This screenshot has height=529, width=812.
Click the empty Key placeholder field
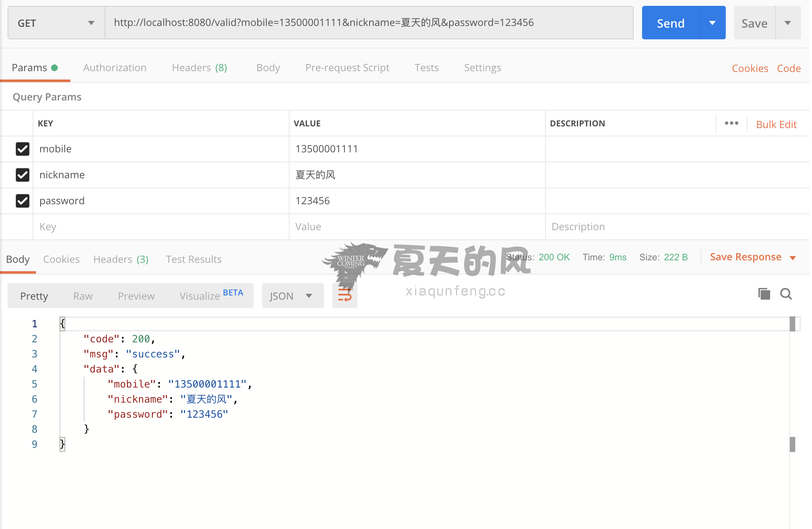161,227
